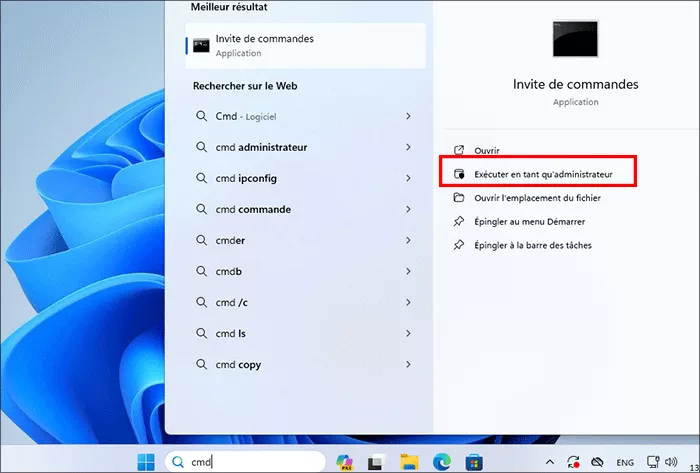The width and height of the screenshot is (700, 473).
Task: Expand the cmd administrateur suggestion arrow
Action: click(x=408, y=147)
